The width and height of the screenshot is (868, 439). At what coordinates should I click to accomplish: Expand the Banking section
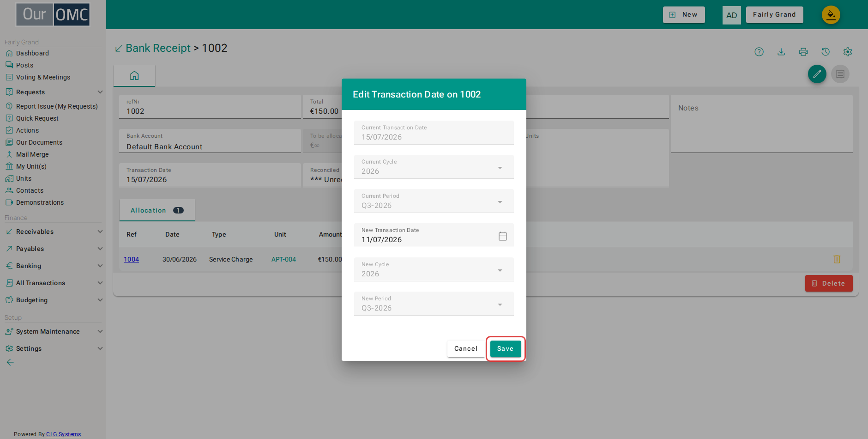coord(53,266)
